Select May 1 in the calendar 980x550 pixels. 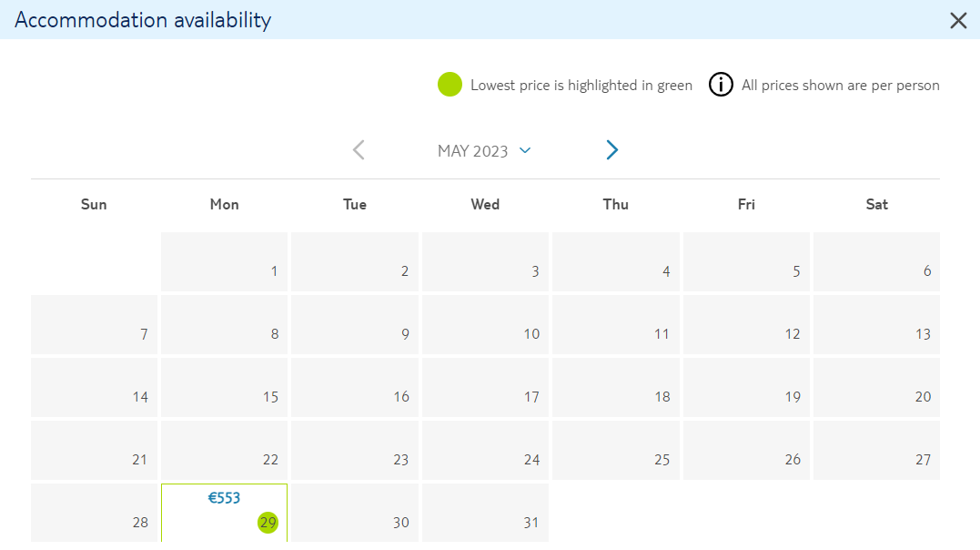tap(225, 261)
